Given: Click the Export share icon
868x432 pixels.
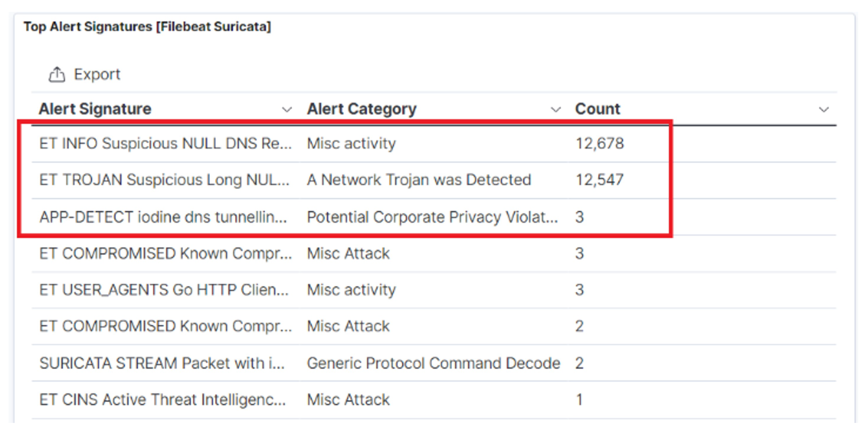Looking at the screenshot, I should (x=57, y=74).
